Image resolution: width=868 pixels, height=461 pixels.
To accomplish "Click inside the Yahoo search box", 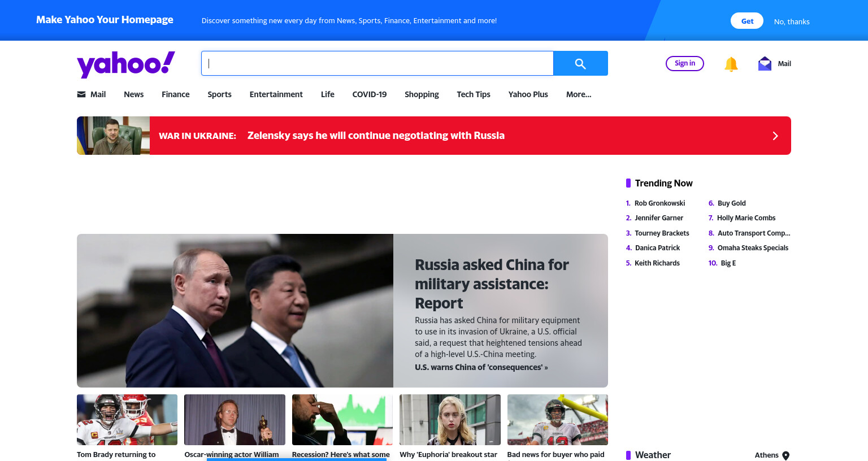I will [x=377, y=63].
